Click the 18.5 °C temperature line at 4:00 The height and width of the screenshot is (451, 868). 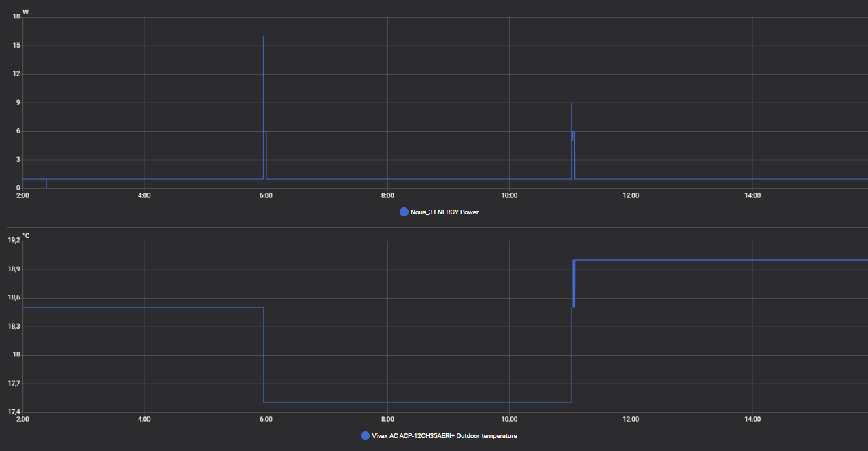[x=144, y=307]
